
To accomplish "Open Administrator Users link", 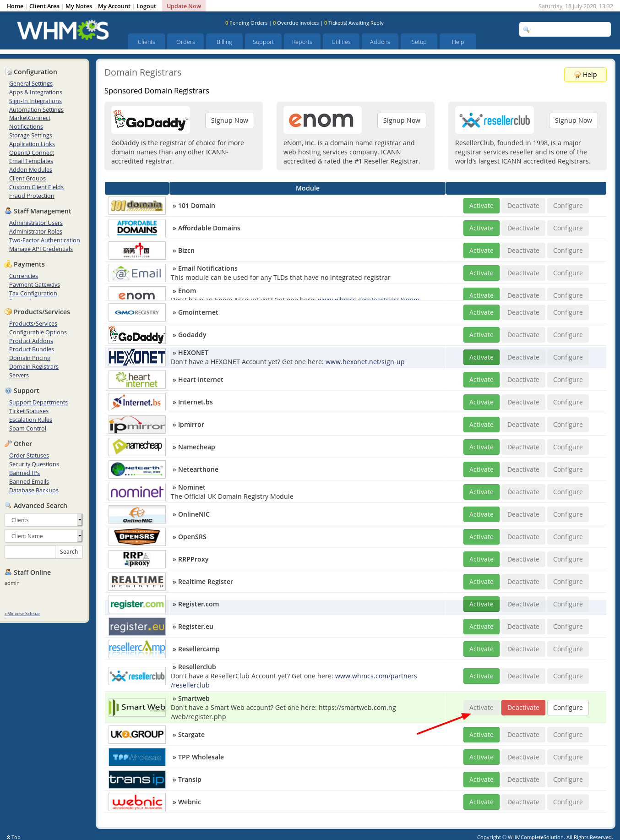I will [x=36, y=223].
